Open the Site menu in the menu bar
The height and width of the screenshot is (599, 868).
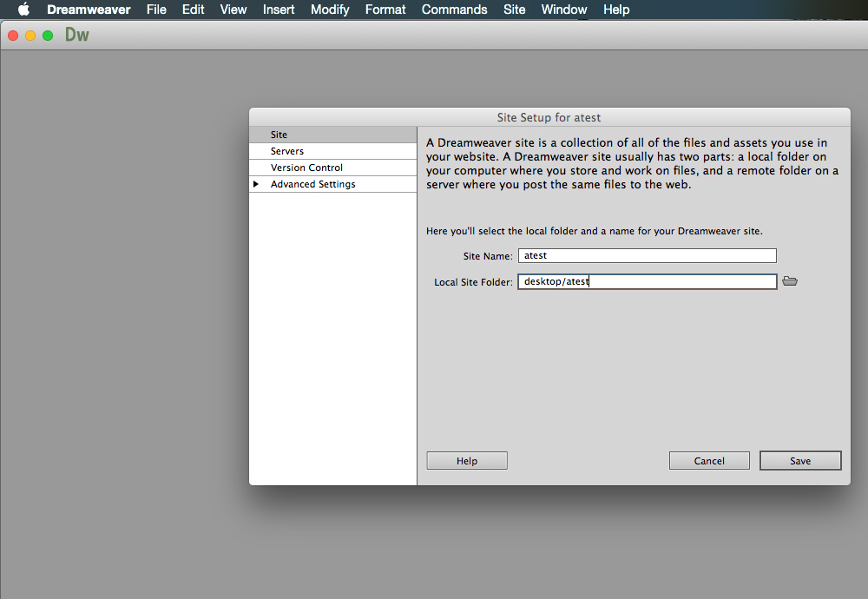click(514, 10)
